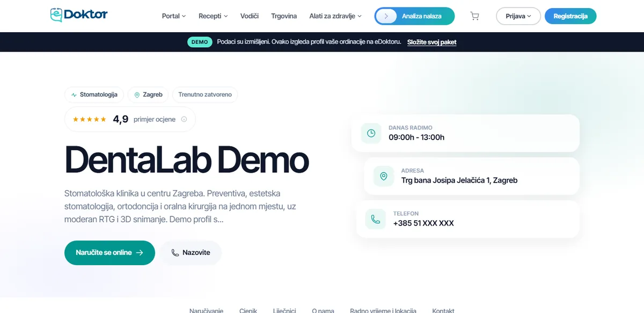Click the 4,9 rating value

(x=121, y=119)
